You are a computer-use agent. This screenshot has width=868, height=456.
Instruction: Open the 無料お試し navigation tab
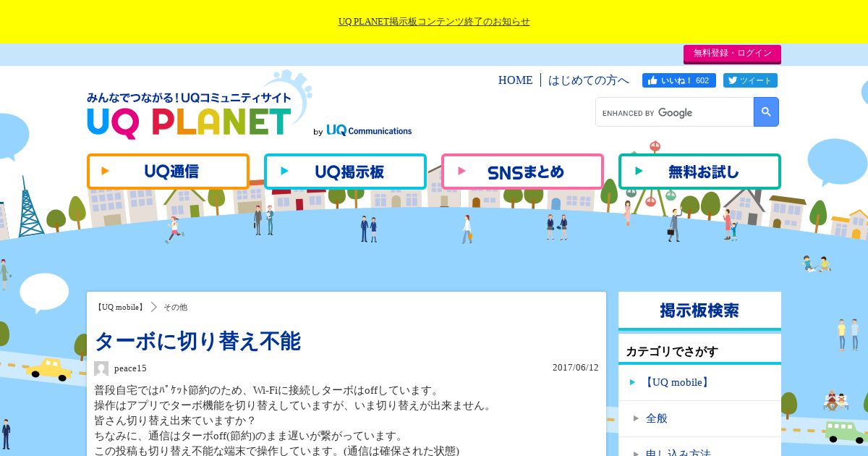[699, 172]
